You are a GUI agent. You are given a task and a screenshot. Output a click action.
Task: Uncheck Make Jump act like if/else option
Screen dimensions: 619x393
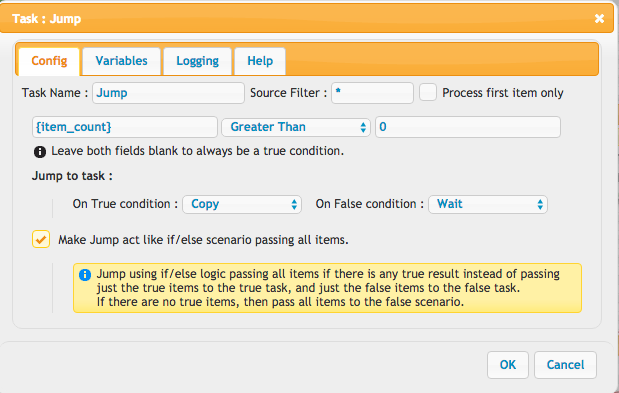click(41, 239)
